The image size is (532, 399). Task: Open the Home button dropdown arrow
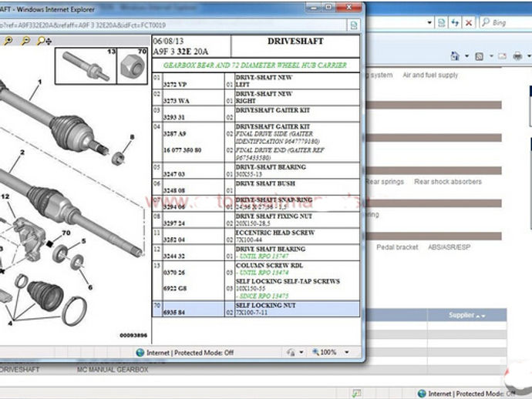click(x=467, y=56)
